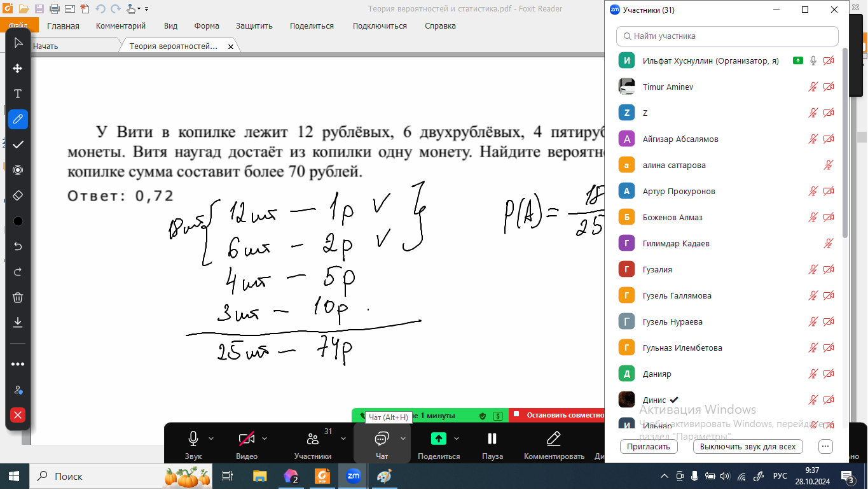
Task: Expand video options arrow beside Видео
Action: [x=265, y=439]
